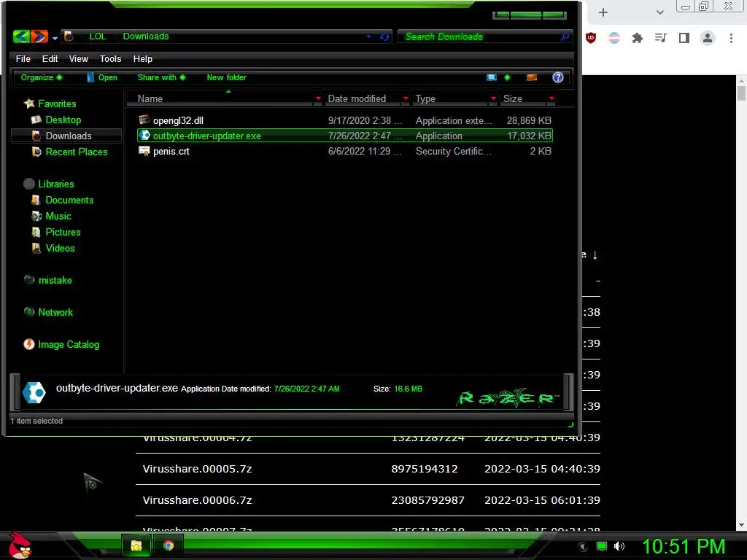Screen dimensions: 747x560
Task: Open Date modified filter dropdown
Action: click(x=406, y=98)
